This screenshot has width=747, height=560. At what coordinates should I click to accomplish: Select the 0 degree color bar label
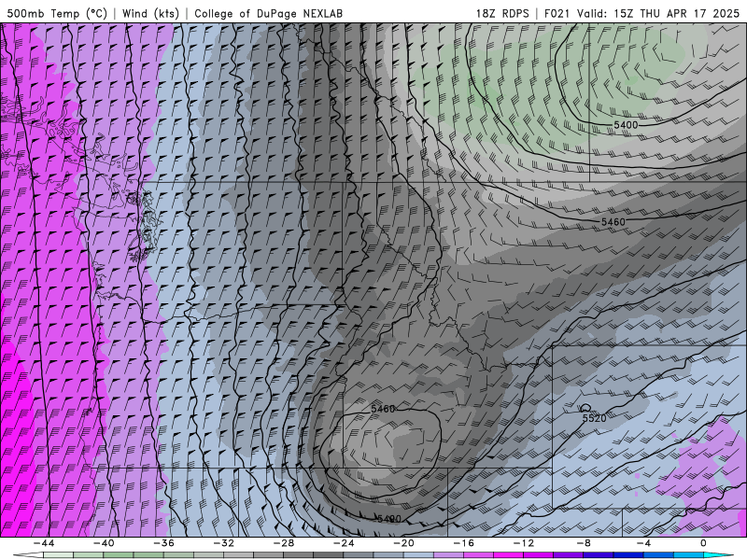[x=703, y=543]
